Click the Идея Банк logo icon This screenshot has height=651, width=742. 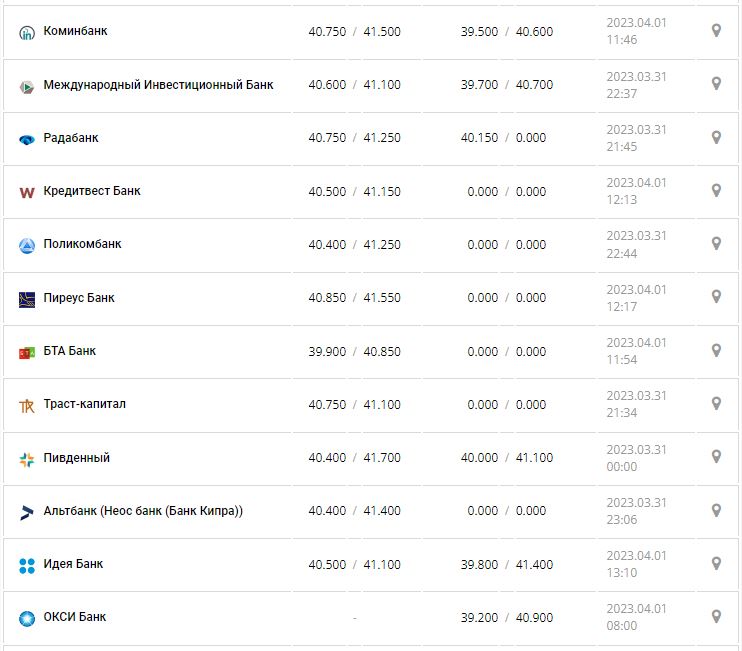coord(27,565)
